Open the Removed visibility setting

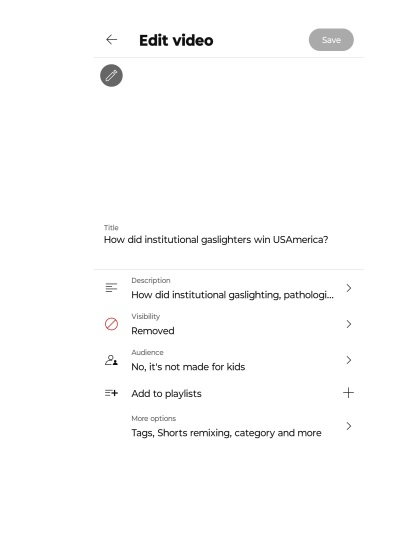point(153,331)
